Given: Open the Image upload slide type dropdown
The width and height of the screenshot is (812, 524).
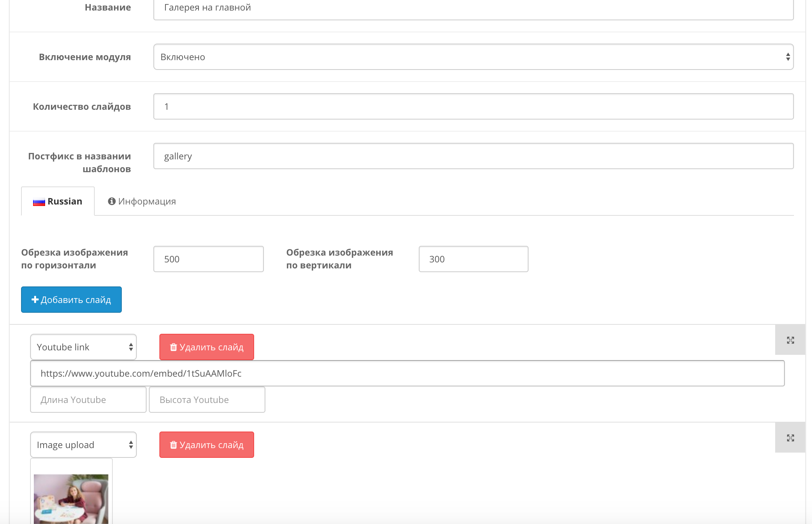Looking at the screenshot, I should click(x=83, y=445).
